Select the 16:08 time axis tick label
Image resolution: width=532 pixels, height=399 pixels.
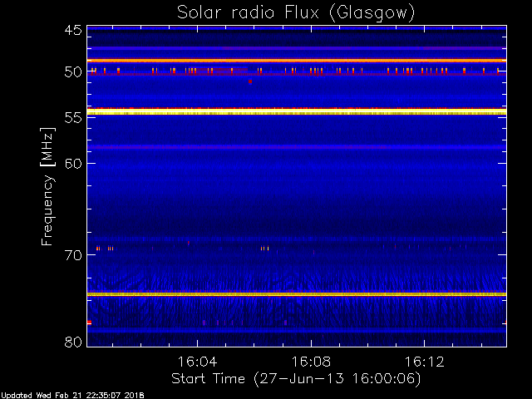[311, 362]
